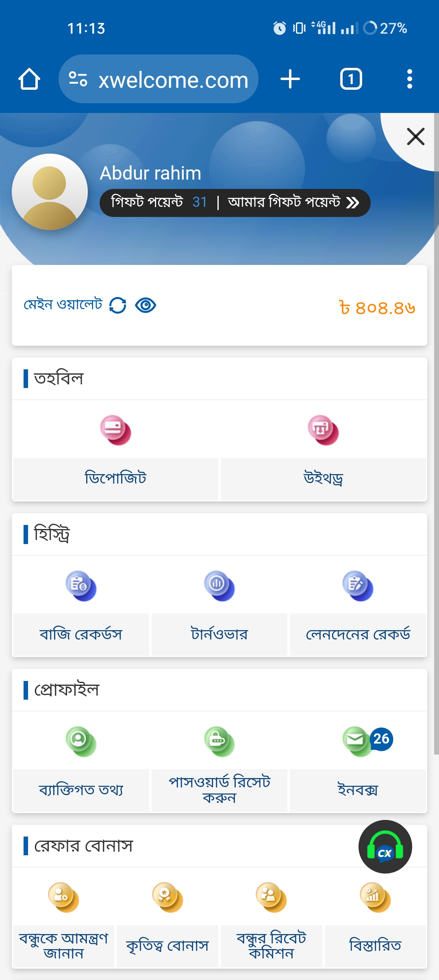Refresh the main wallet balance

click(118, 306)
